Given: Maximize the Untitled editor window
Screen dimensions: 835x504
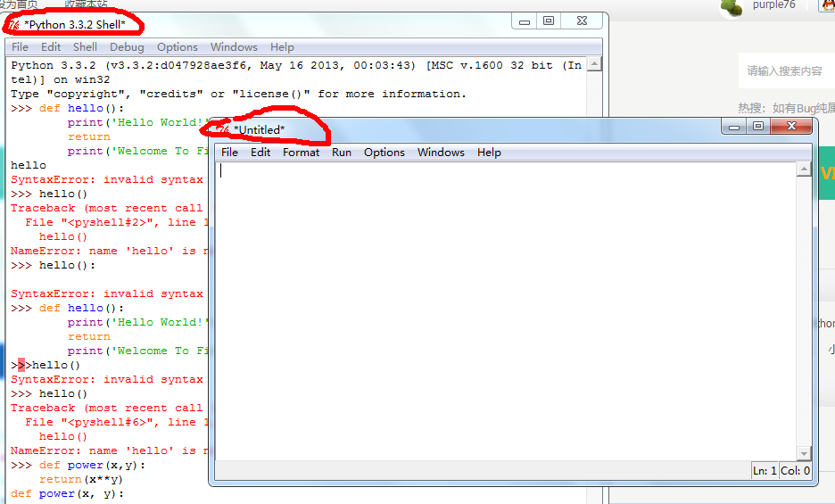Looking at the screenshot, I should click(757, 127).
